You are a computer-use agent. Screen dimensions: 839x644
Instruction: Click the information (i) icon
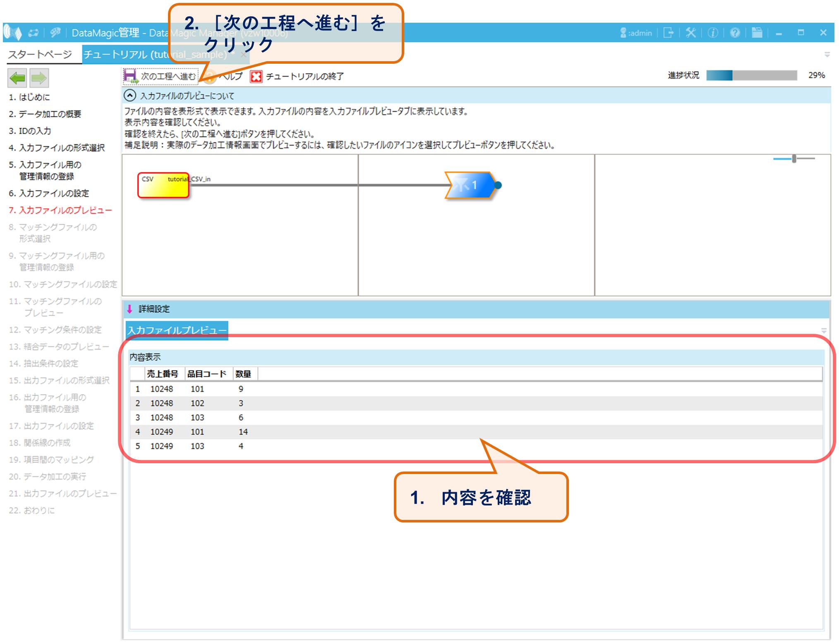tap(712, 33)
